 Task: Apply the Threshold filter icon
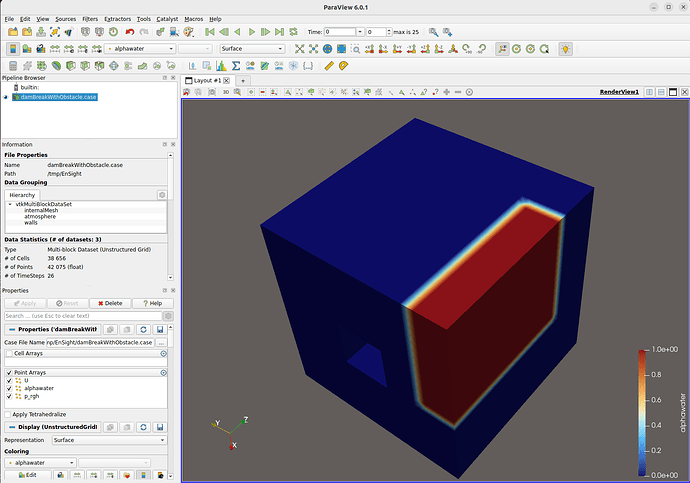99,66
